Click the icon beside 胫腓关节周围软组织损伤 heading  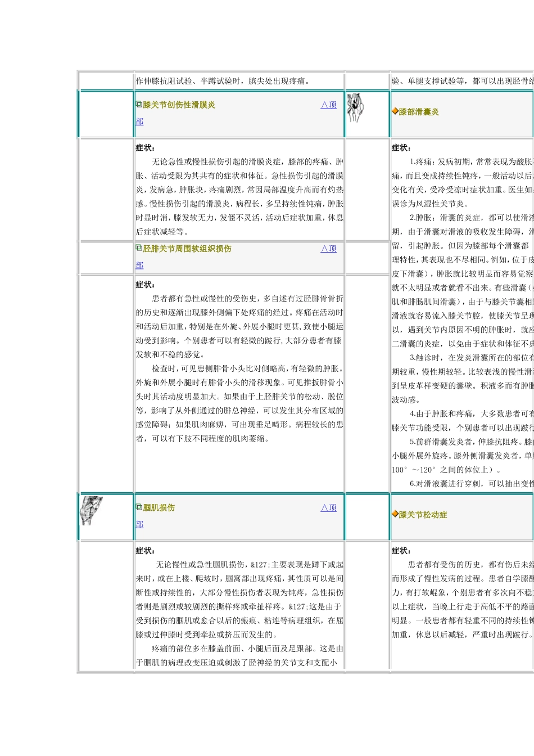(139, 248)
